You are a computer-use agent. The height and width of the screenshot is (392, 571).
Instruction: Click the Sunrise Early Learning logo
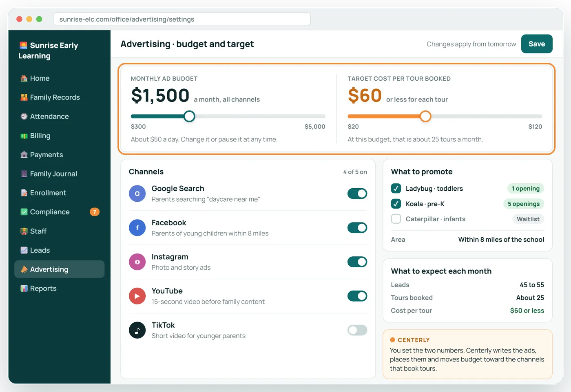click(x=49, y=51)
